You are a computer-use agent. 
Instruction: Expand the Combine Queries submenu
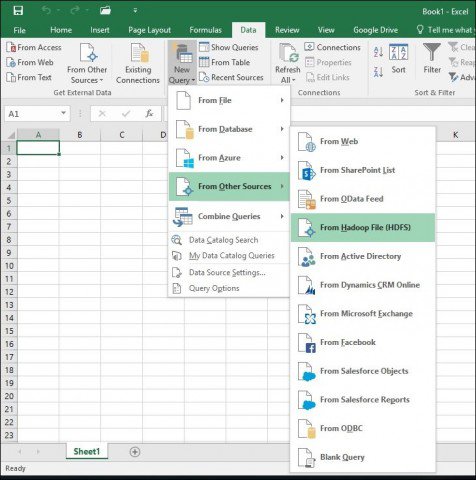click(x=229, y=217)
